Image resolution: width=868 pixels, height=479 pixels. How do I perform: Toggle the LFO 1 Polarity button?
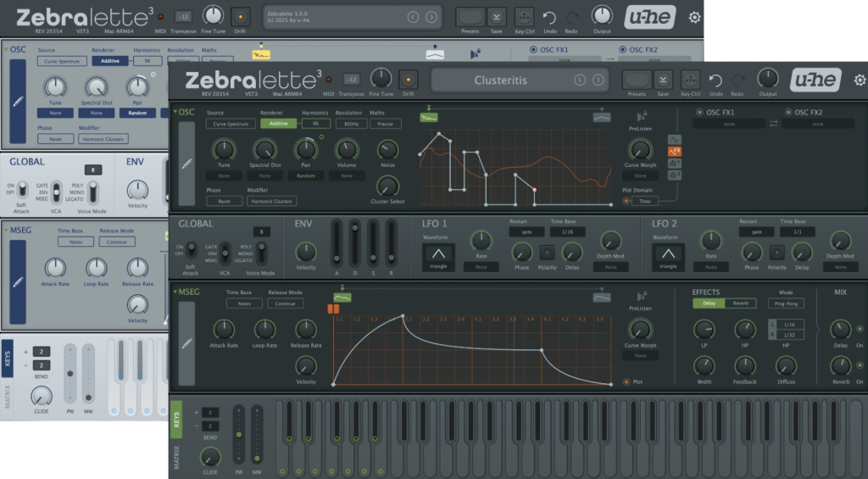click(547, 253)
